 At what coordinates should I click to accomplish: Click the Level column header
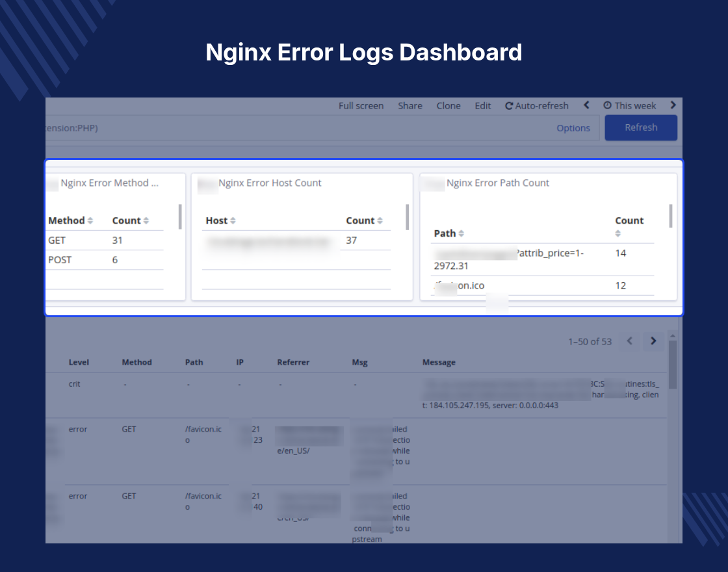pyautogui.click(x=79, y=363)
